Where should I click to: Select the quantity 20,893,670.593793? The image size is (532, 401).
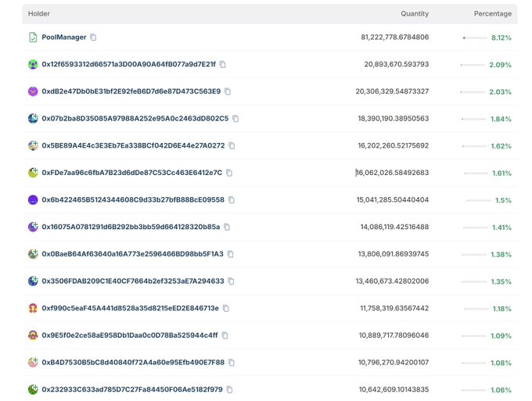(x=397, y=64)
